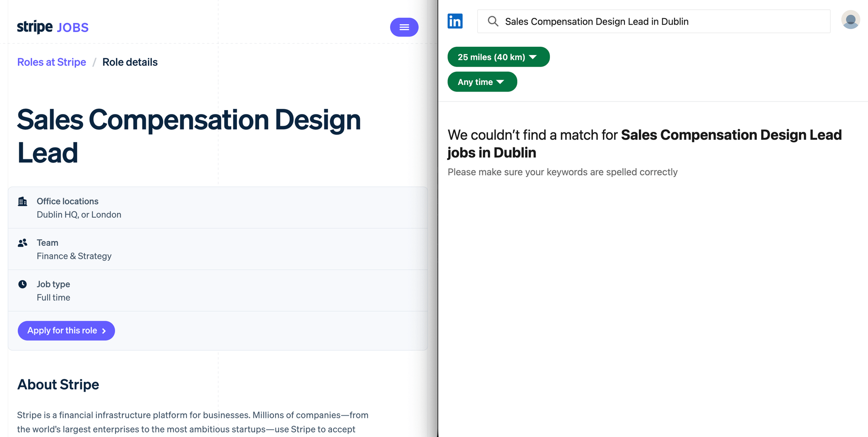The width and height of the screenshot is (868, 437).
Task: Click the Role details breadcrumb
Action: 130,62
